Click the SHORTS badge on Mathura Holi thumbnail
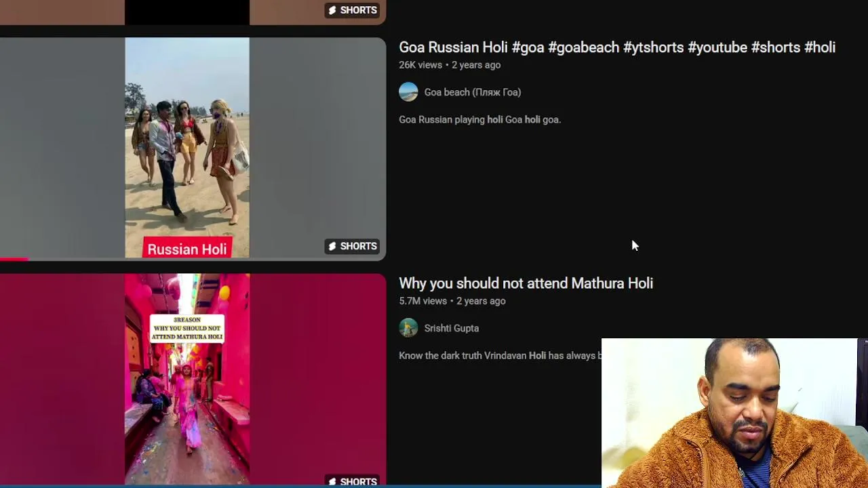Image resolution: width=868 pixels, height=488 pixels. (352, 481)
